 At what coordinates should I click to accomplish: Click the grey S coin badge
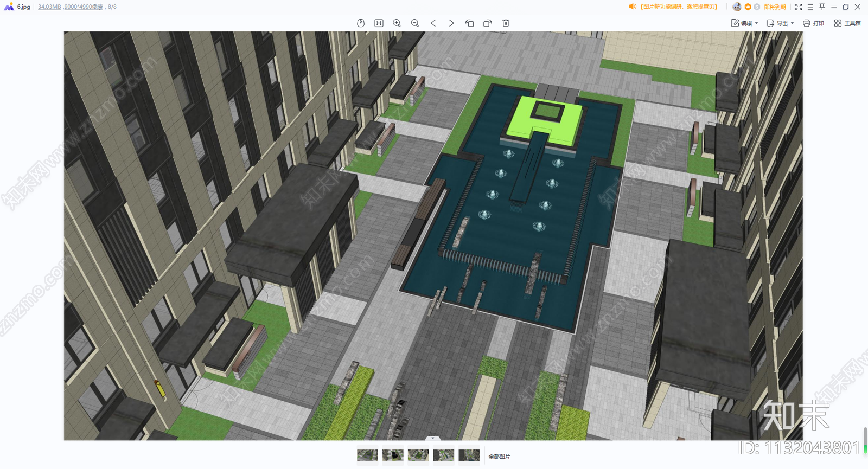point(757,7)
